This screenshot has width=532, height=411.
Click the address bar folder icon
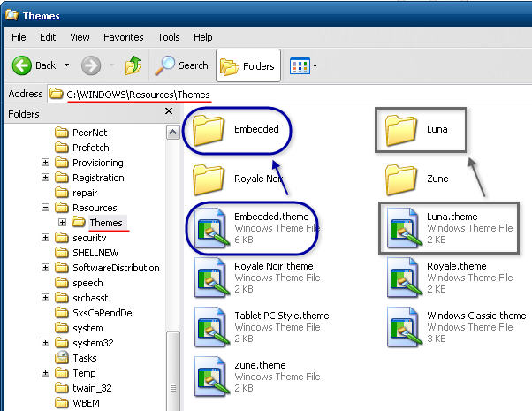click(57, 94)
